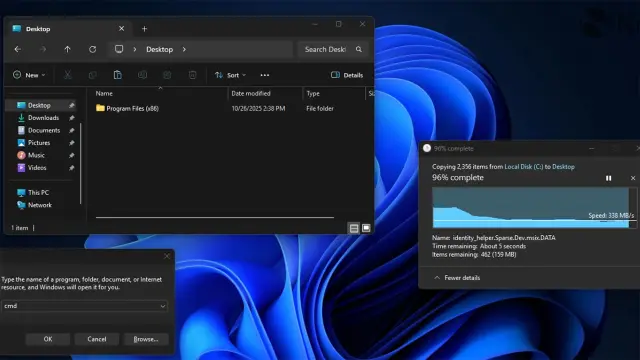Viewport: 640px width, 360px height.
Task: Click the Share toolbar icon
Action: tap(167, 75)
